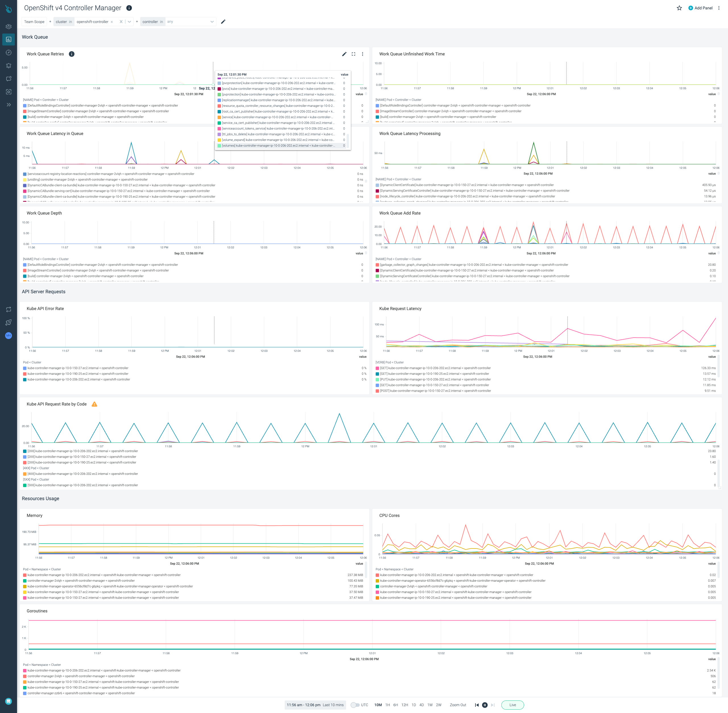Click the Add Panel button

click(x=700, y=8)
